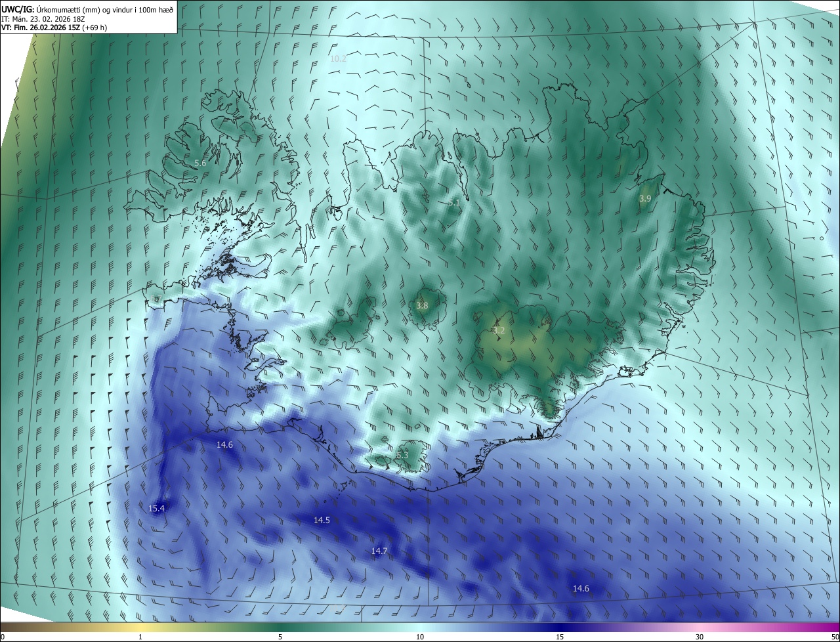Image resolution: width=840 pixels, height=642 pixels.
Task: Click the 14.6 value near the southwest peninsula
Action: click(x=224, y=444)
